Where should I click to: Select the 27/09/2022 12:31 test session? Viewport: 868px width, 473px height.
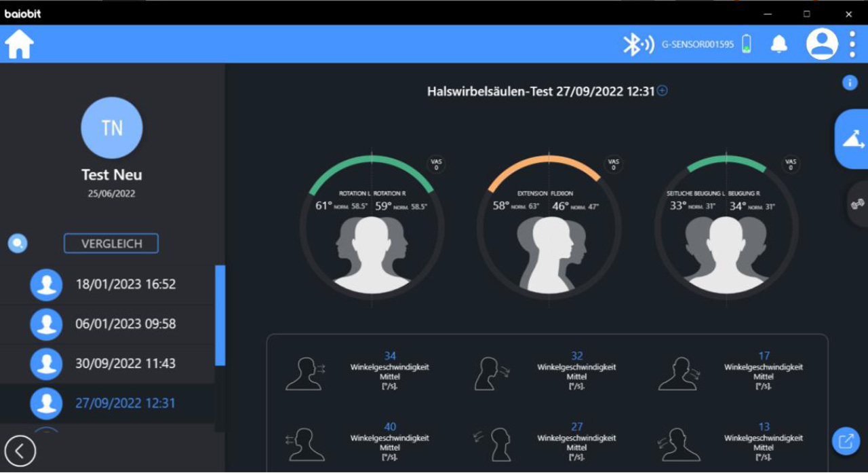click(x=125, y=403)
